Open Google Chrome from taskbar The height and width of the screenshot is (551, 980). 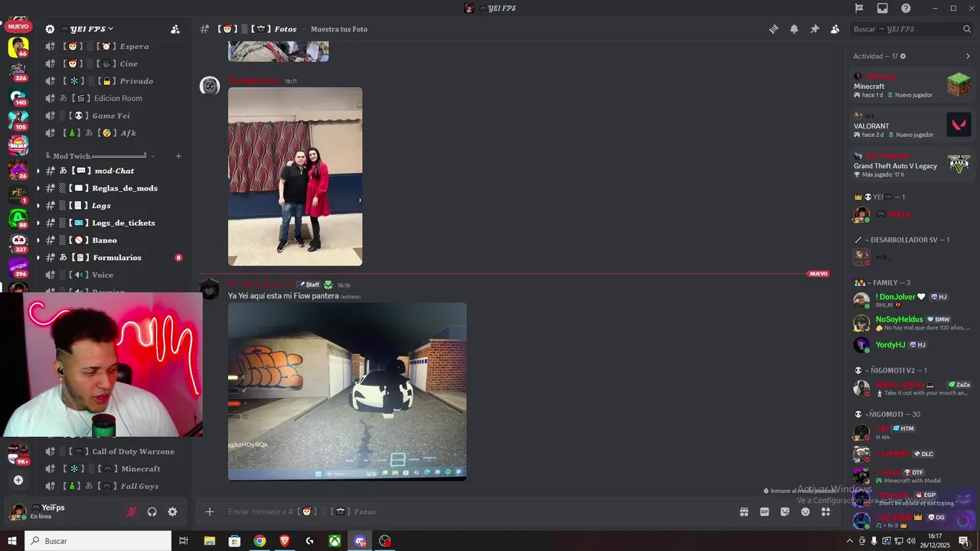click(x=260, y=541)
